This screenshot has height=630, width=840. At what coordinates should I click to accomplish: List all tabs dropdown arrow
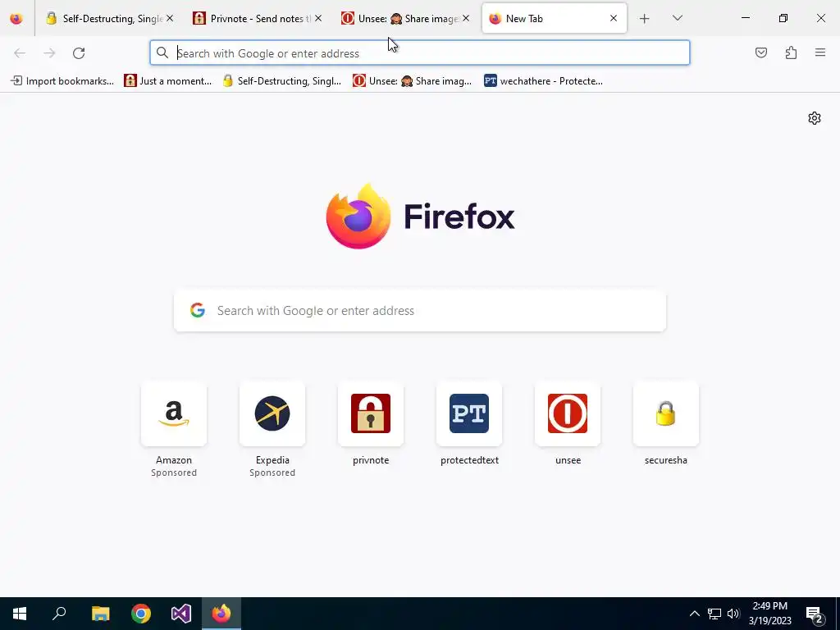[x=677, y=18]
